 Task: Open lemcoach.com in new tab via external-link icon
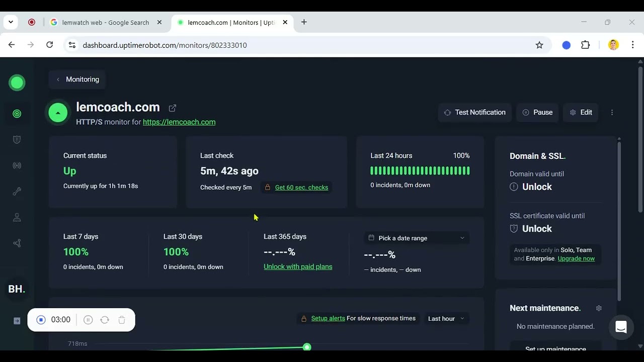click(173, 108)
